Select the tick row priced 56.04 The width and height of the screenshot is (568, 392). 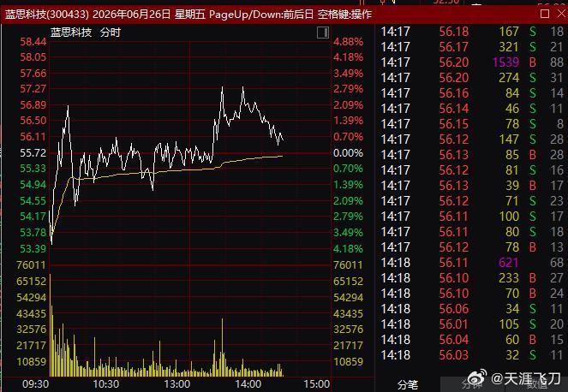point(472,340)
